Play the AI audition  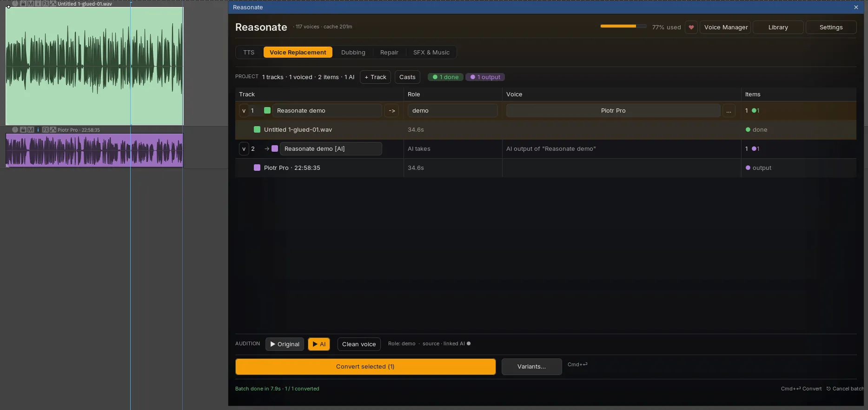pyautogui.click(x=319, y=344)
